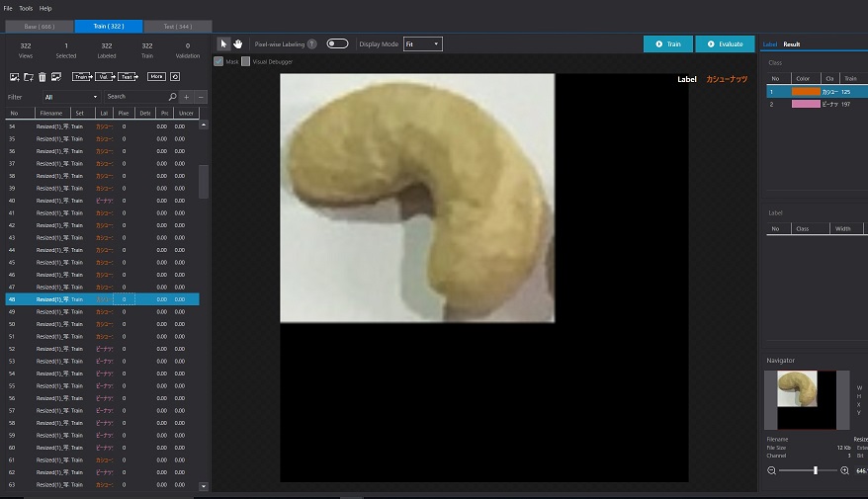Click the zoom in magnifier in Navigator
The height and width of the screenshot is (499, 868).
[844, 470]
